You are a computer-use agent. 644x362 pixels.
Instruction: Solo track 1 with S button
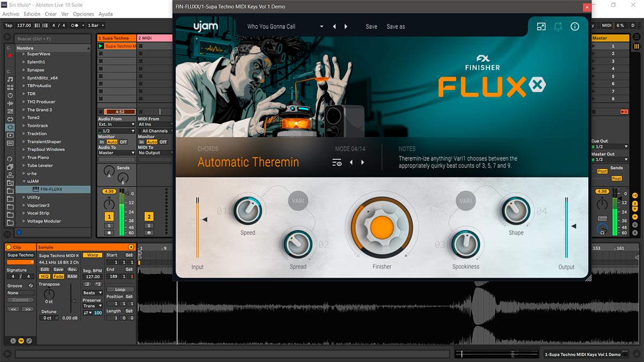click(109, 226)
